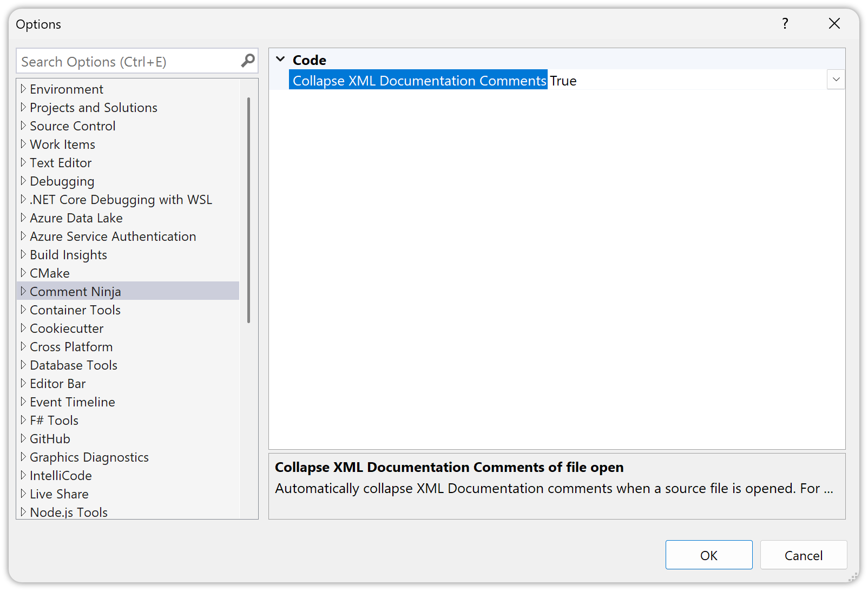Viewport: 868px width, 591px height.
Task: Focus the Search Options field
Action: click(127, 62)
